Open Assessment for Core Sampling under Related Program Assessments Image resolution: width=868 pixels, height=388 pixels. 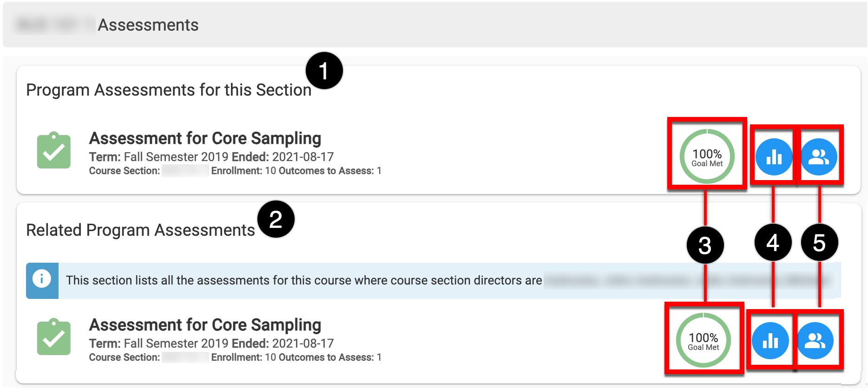pos(205,325)
